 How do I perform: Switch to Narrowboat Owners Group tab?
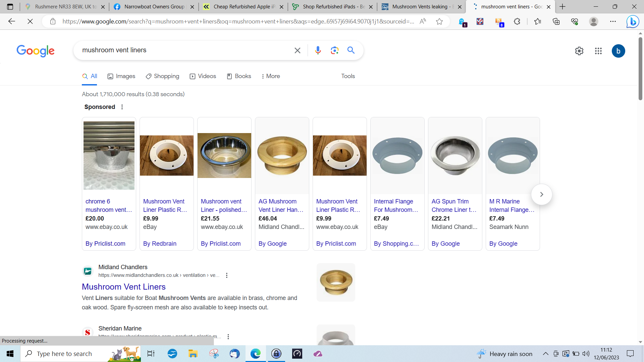(154, 7)
